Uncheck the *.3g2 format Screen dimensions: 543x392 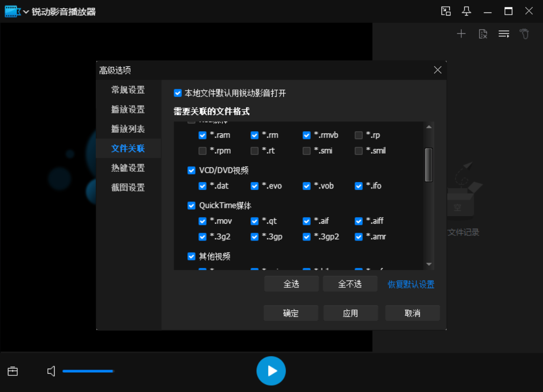click(x=203, y=236)
